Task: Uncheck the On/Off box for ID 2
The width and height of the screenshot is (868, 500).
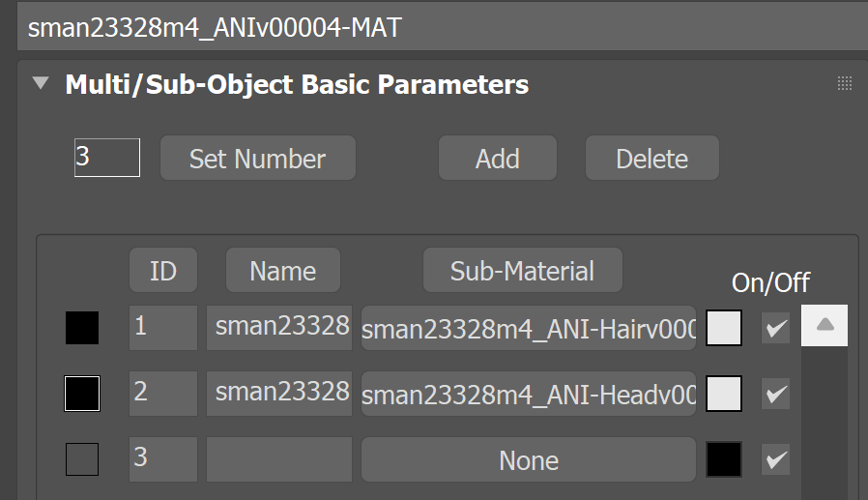Action: click(775, 394)
